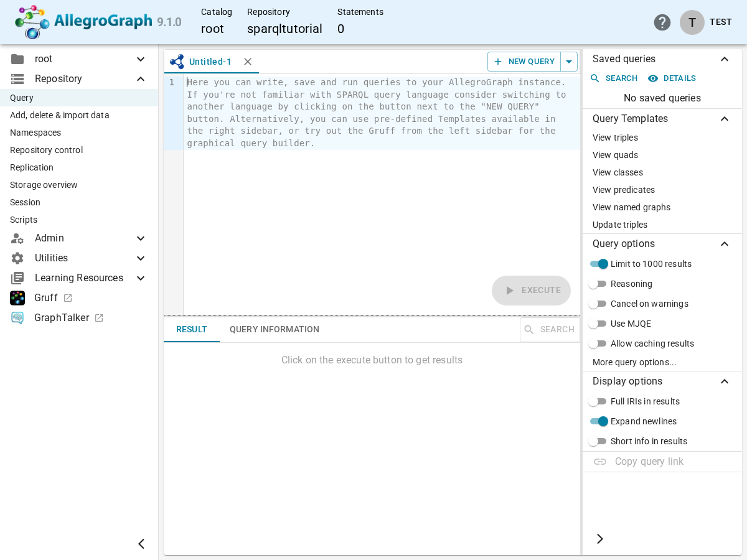Open the Scripts page
747x560 pixels.
(79, 220)
